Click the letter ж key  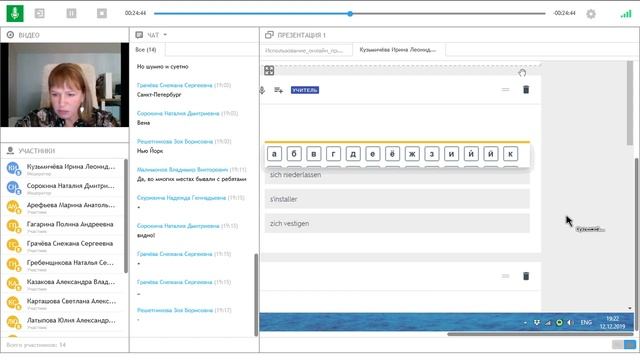coord(412,154)
